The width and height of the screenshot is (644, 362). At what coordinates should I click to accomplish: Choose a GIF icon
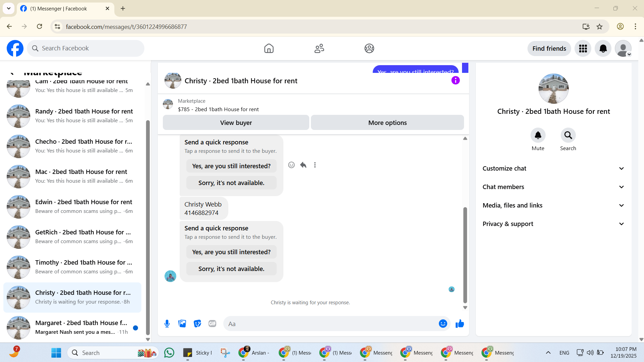[212, 324]
